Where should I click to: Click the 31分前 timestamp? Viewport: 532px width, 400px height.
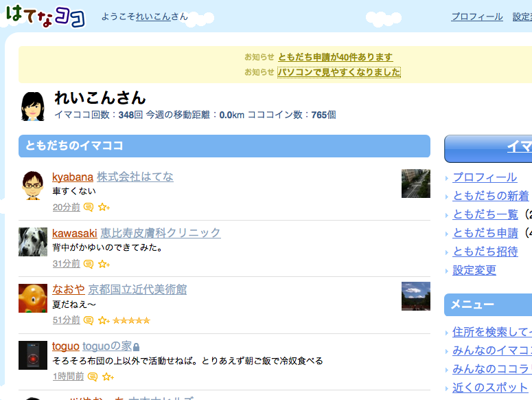(67, 264)
